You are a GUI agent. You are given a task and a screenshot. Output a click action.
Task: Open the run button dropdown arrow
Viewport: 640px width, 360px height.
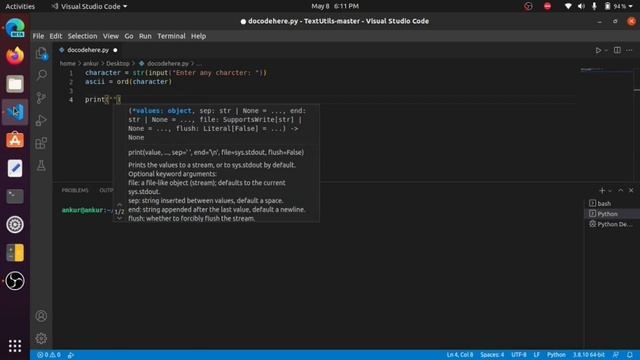coord(606,50)
